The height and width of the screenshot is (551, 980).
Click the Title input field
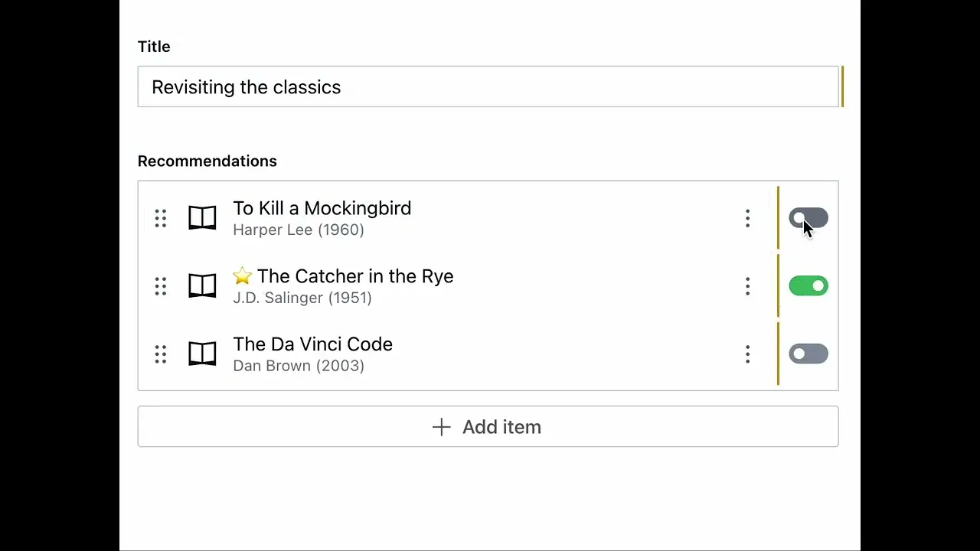[488, 87]
